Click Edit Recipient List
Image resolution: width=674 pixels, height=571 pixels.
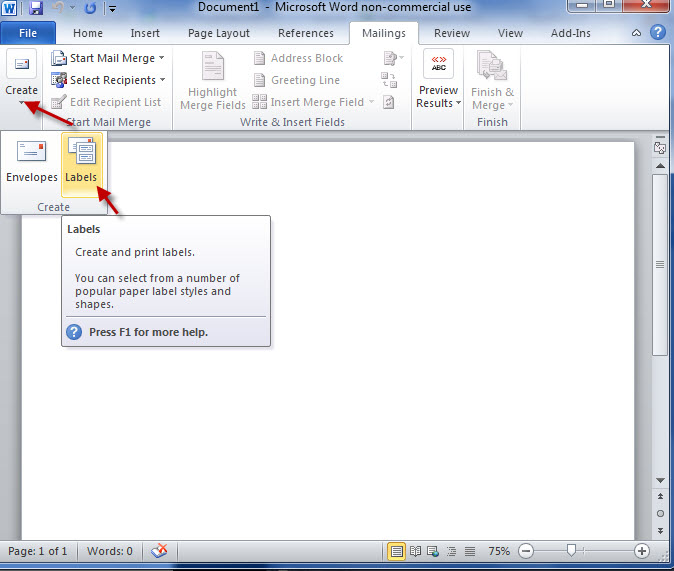pos(106,102)
